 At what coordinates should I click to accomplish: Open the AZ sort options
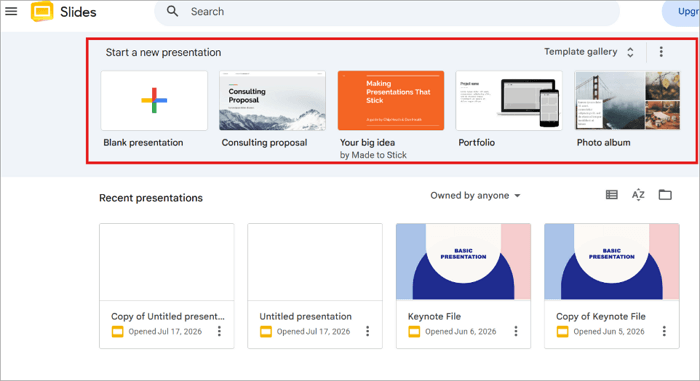638,195
